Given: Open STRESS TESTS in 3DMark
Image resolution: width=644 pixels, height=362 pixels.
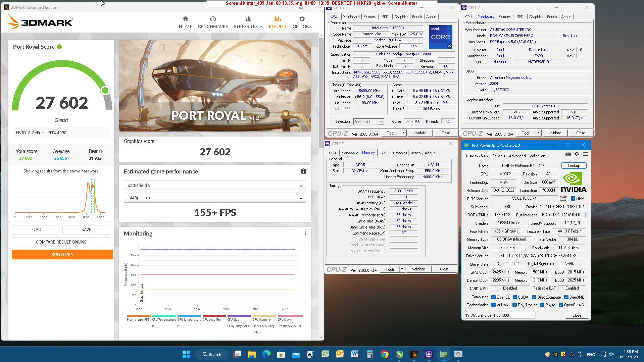Looking at the screenshot, I should pyautogui.click(x=248, y=22).
